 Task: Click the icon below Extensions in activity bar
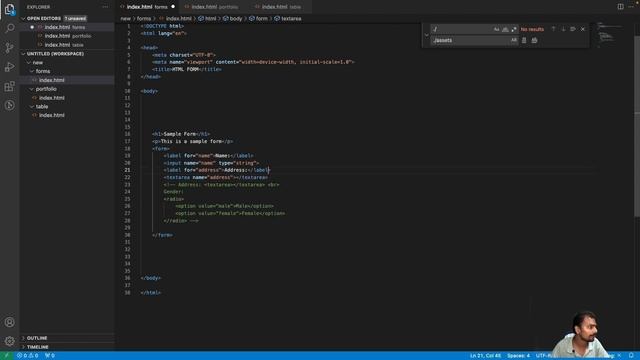(x=9, y=105)
